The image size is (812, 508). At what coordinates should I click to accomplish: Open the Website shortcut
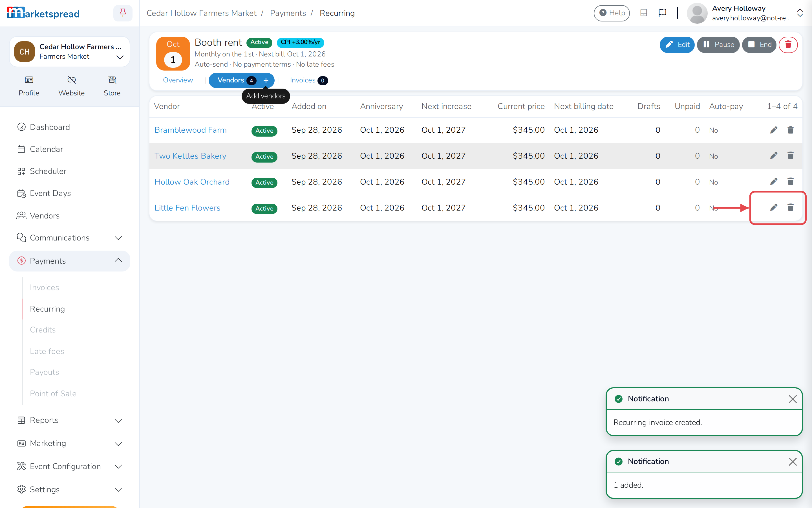point(71,86)
